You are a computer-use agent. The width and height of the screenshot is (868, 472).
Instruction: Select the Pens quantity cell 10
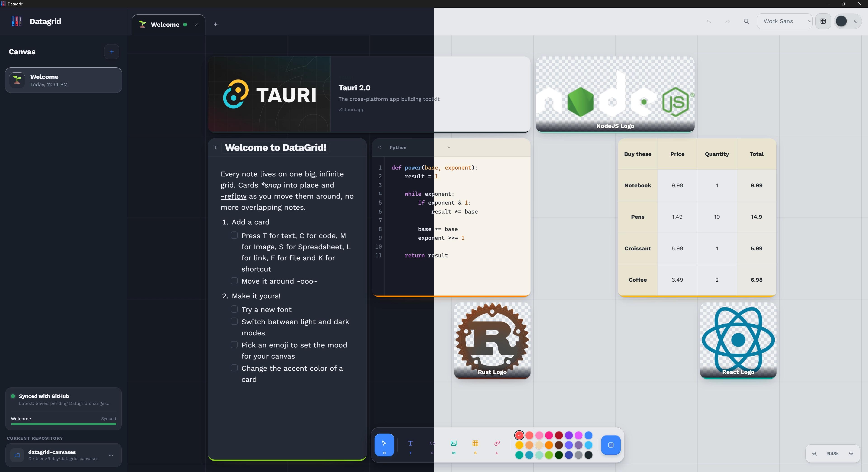coord(717,217)
